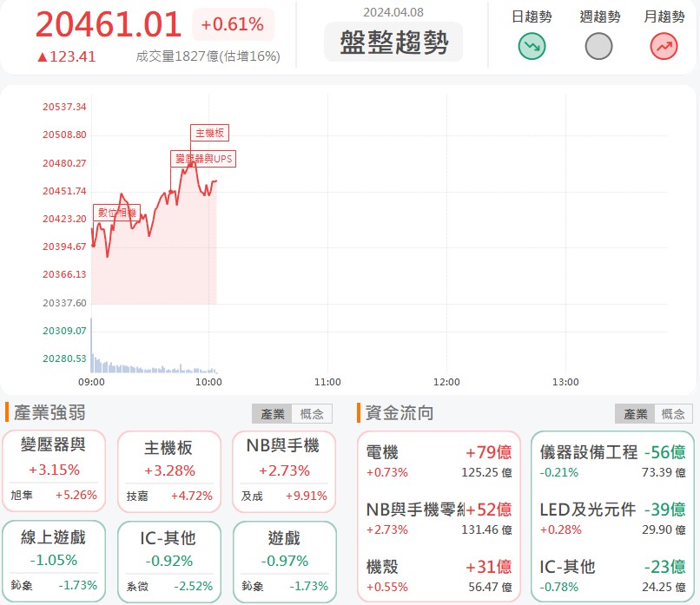Click the 盤整趨勢 trend badge
This screenshot has height=605, width=700.
click(x=393, y=42)
